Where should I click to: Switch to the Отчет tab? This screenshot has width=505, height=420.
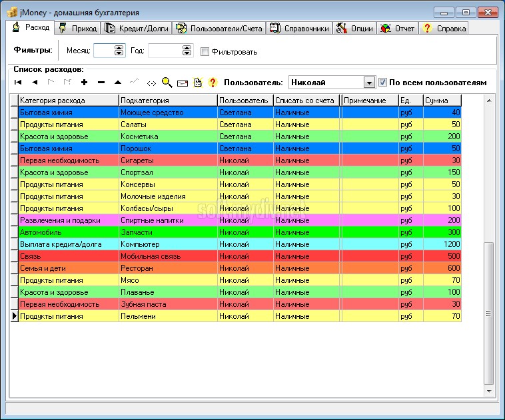[x=398, y=29]
